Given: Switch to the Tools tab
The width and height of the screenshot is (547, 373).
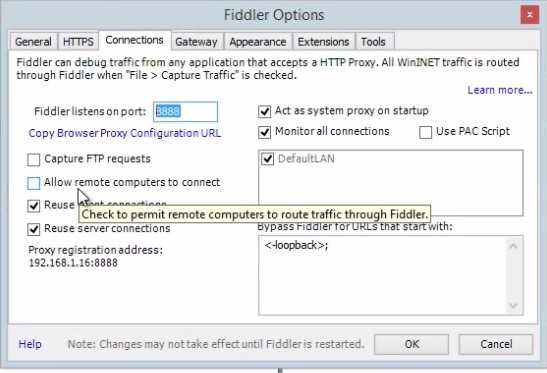Looking at the screenshot, I should pos(374,42).
